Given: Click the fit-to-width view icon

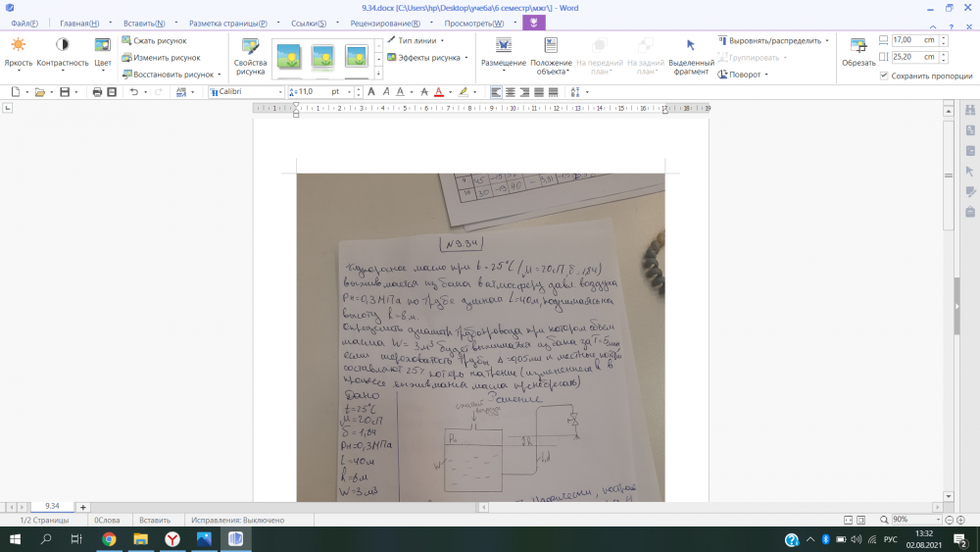Looking at the screenshot, I should click(x=848, y=520).
